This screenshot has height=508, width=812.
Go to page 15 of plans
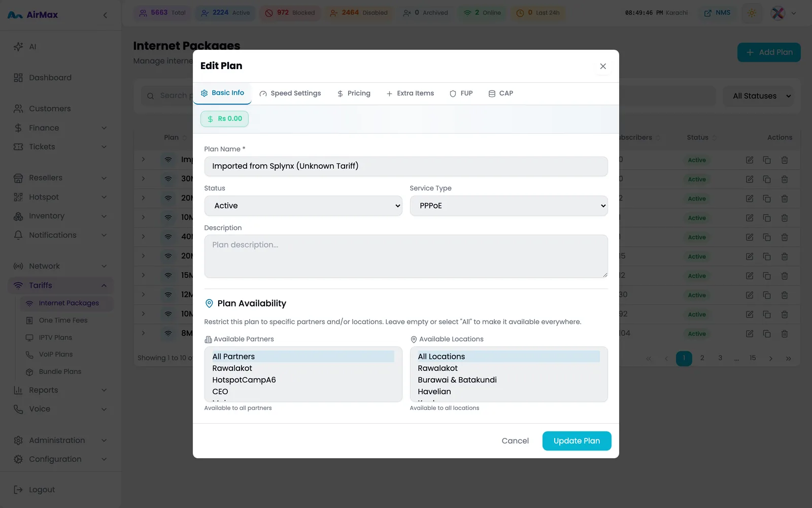(x=753, y=358)
